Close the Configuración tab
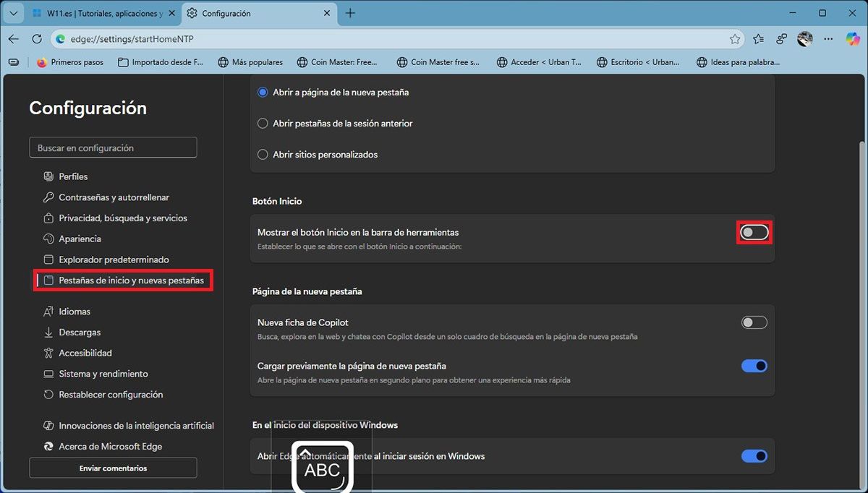The height and width of the screenshot is (493, 868). click(326, 13)
